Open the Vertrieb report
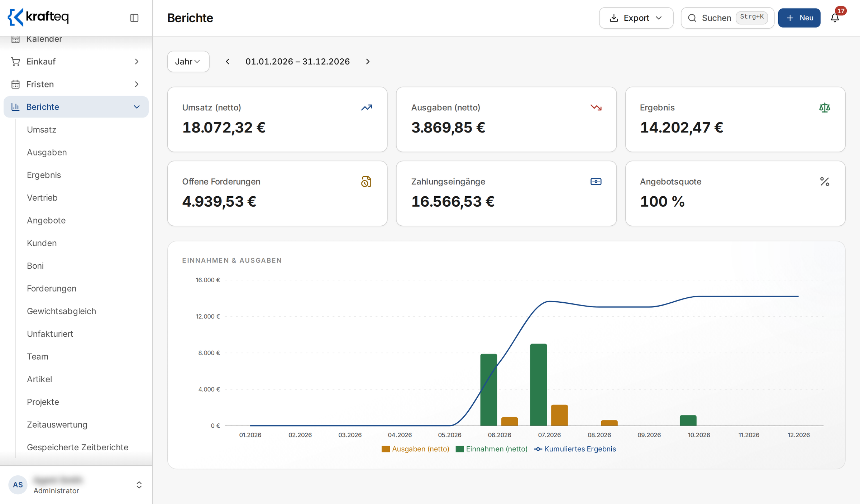 click(42, 198)
